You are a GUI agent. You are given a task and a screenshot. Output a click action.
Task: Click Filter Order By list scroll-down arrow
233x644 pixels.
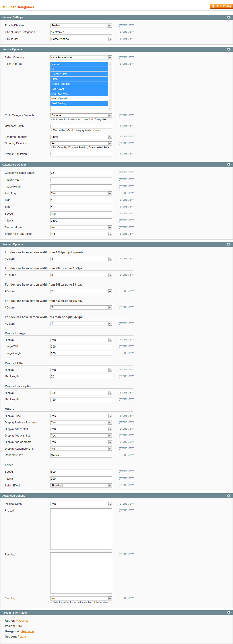tap(110, 109)
